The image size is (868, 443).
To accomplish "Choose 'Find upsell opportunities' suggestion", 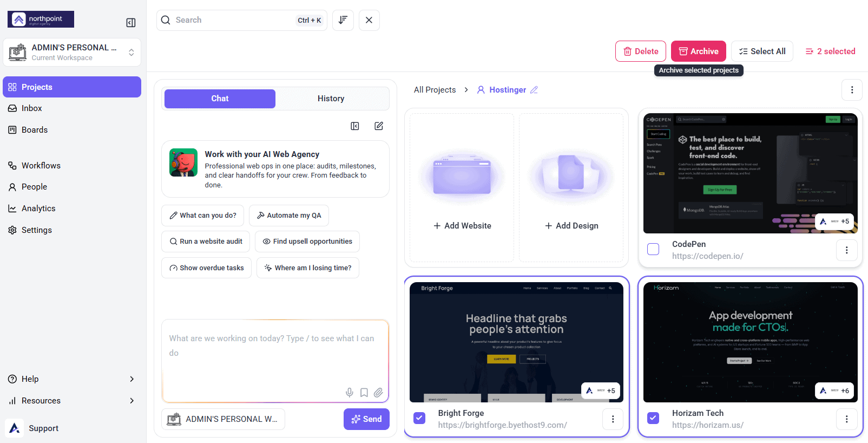I will click(307, 242).
